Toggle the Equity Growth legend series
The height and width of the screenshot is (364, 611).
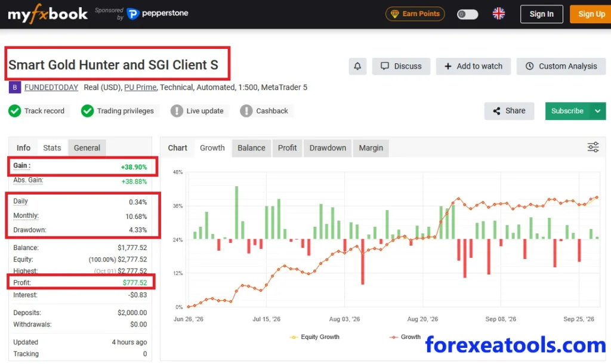pos(314,337)
